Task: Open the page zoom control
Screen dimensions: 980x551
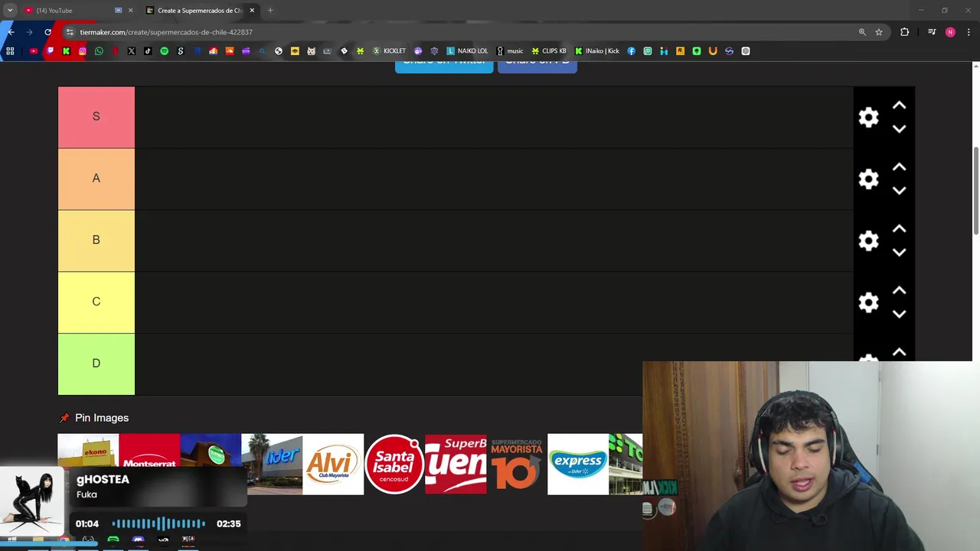Action: (x=862, y=32)
